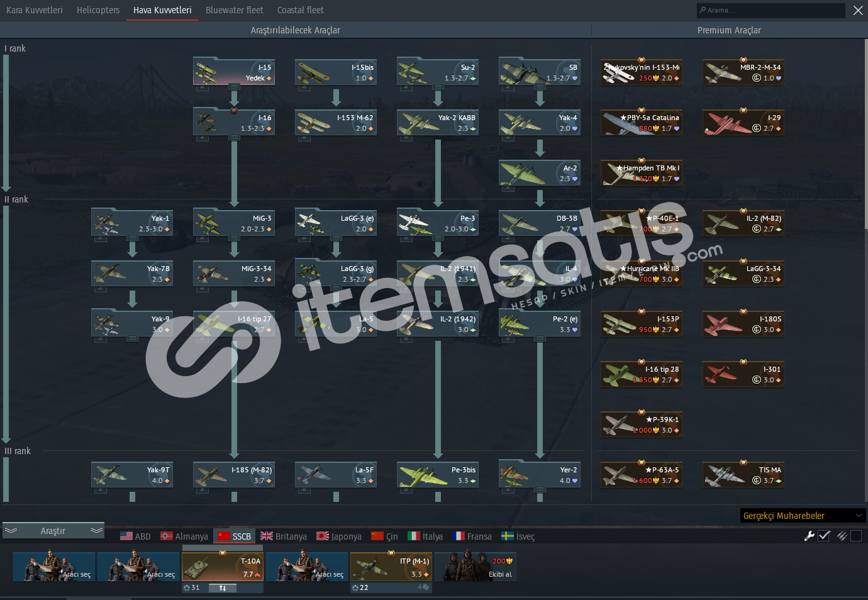
Task: Select the Yak-9T fighter card
Action: 132,475
